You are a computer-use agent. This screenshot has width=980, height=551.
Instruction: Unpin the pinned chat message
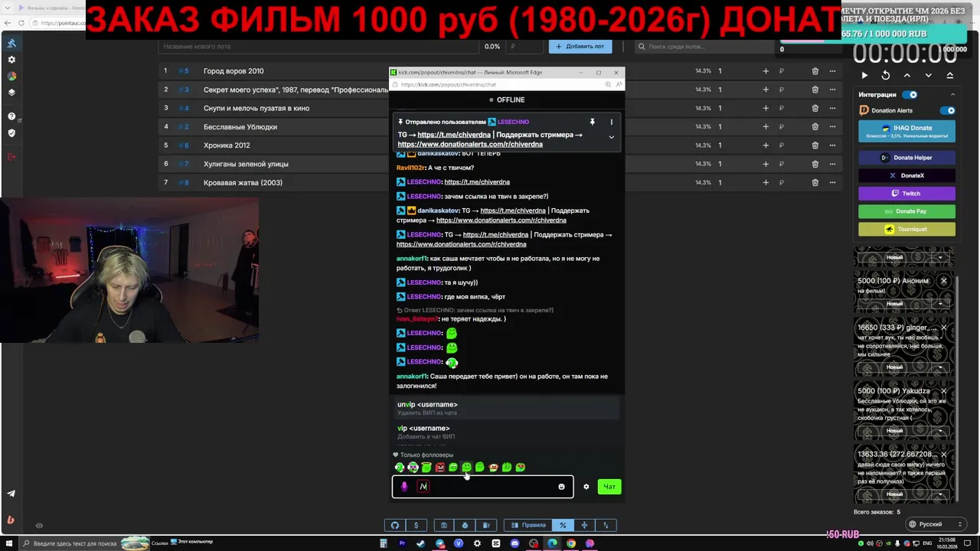pyautogui.click(x=592, y=122)
